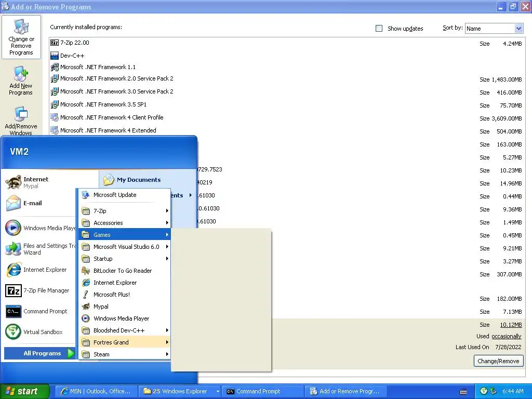
Task: Select the Dev-C++ program icon
Action: 54,56
